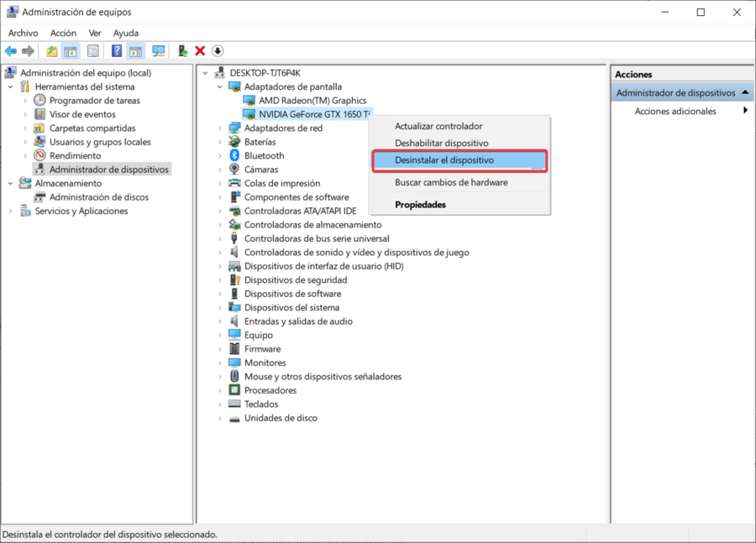Collapse Administrador de dispositivos actions section arrow

pyautogui.click(x=745, y=92)
